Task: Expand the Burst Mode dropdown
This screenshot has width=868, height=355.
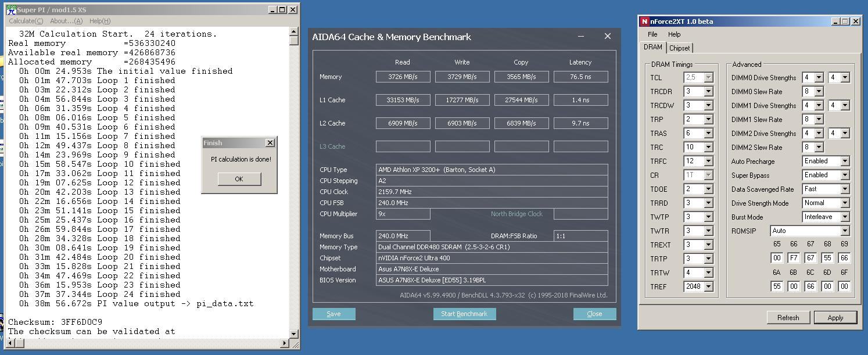Action: [845, 217]
